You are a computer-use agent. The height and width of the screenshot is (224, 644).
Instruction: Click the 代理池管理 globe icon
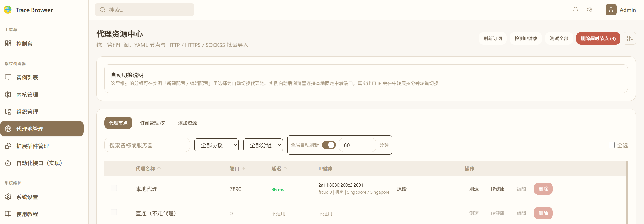point(8,129)
